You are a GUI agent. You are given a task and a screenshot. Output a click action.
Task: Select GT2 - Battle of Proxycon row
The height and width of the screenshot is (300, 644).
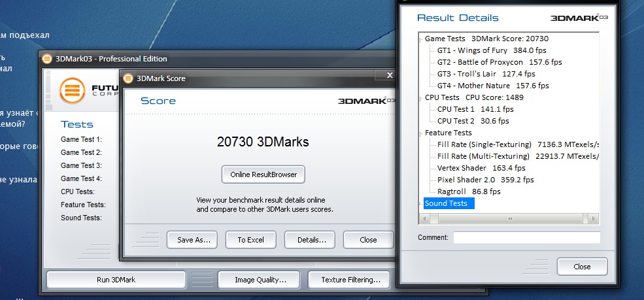coord(500,62)
